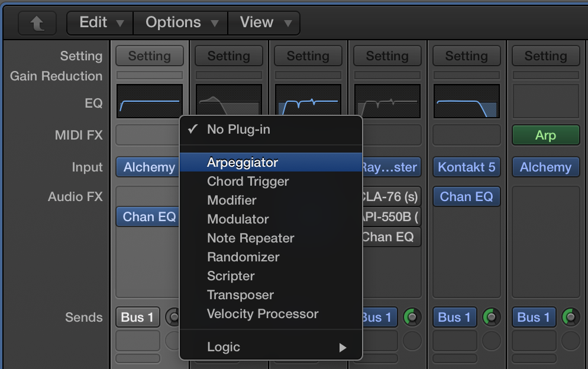Open the Setting dropdown on the first channel strip
The image size is (588, 369).
click(x=149, y=56)
